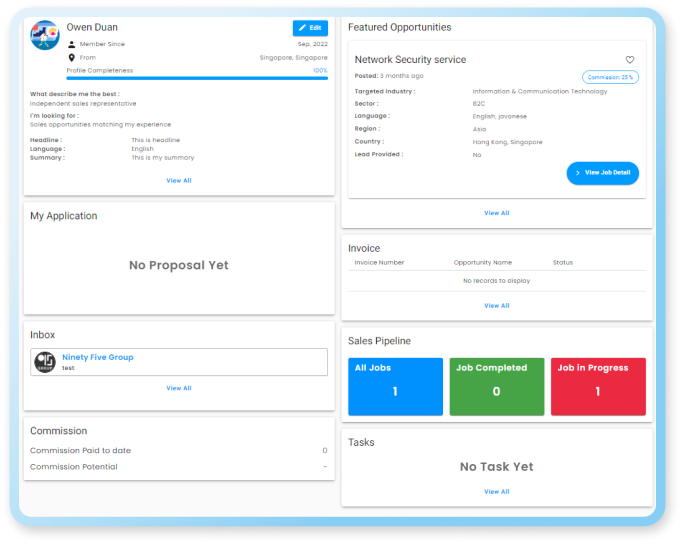This screenshot has height=544, width=682.
Task: Open View Job Detail
Action: [x=602, y=173]
